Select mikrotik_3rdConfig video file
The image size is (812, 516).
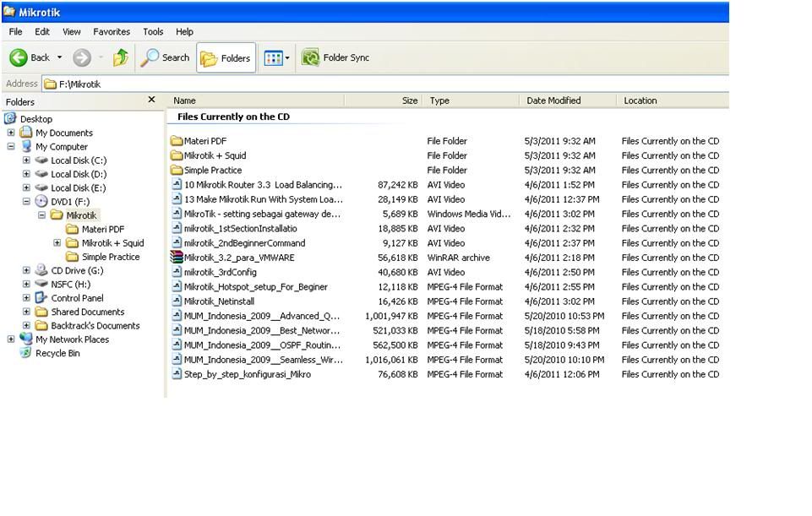point(220,272)
